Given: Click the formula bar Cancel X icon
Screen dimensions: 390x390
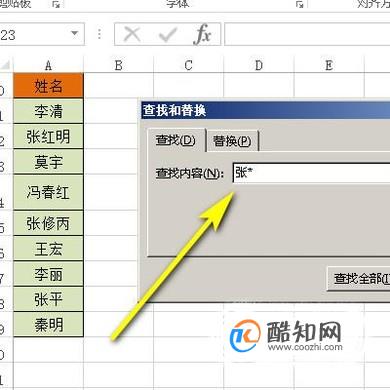Looking at the screenshot, I should click(x=132, y=34).
